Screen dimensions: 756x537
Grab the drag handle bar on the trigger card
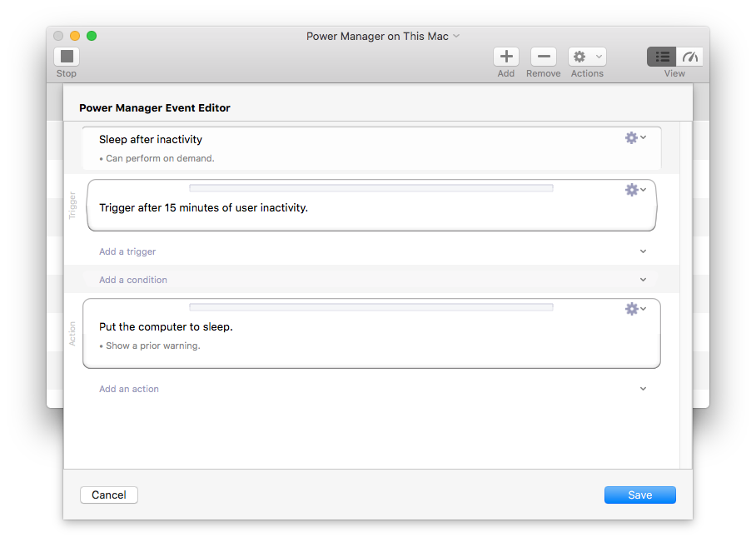(x=371, y=188)
